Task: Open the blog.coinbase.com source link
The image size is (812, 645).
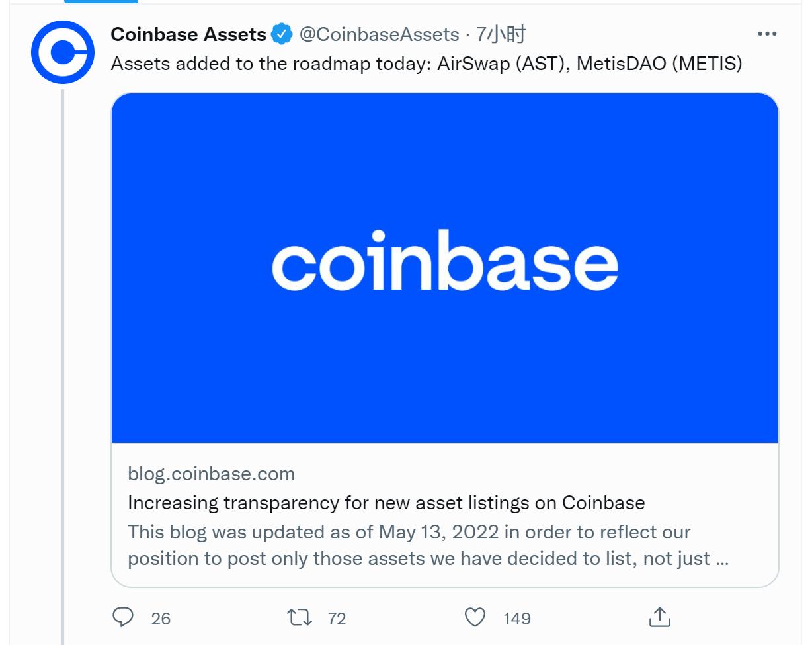Action: point(210,474)
